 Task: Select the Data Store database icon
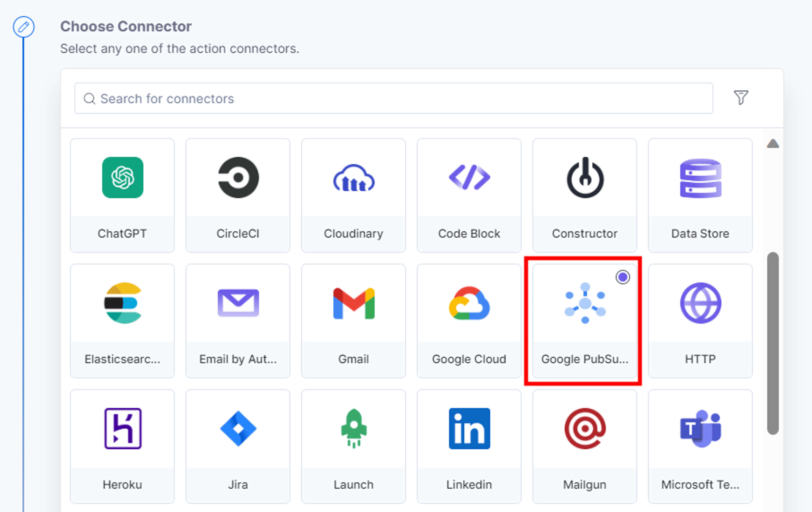[x=700, y=178]
